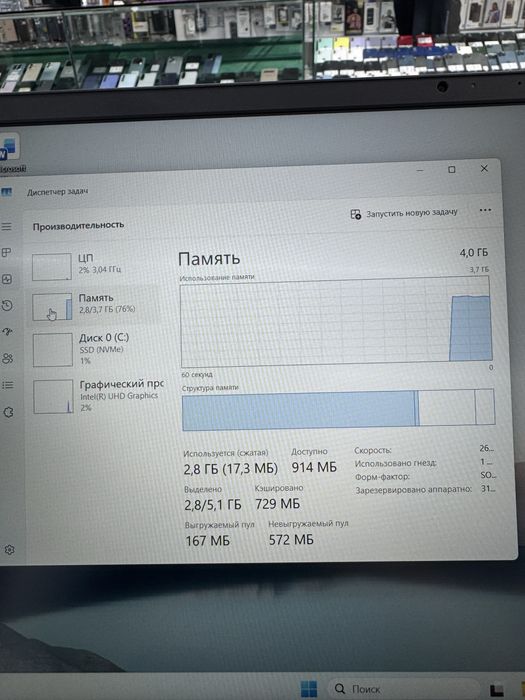Click the '167 МБ' paged pool value
Viewport: 525px width, 700px height.
[x=208, y=541]
